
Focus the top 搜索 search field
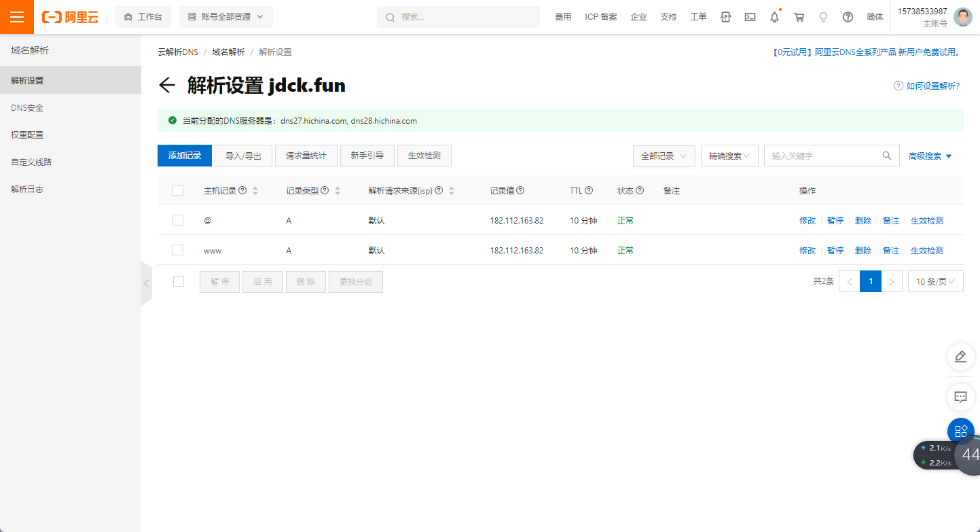(458, 17)
